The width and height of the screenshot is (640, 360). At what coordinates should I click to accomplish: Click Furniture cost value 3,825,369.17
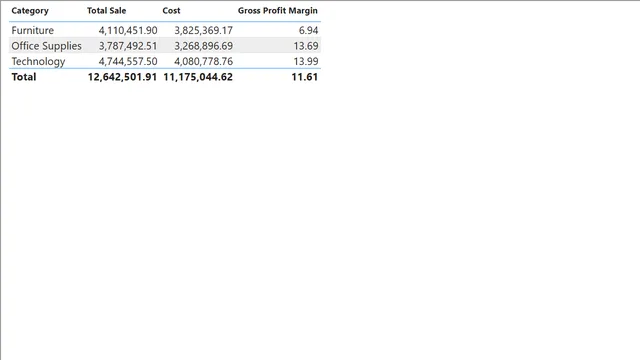(x=204, y=30)
